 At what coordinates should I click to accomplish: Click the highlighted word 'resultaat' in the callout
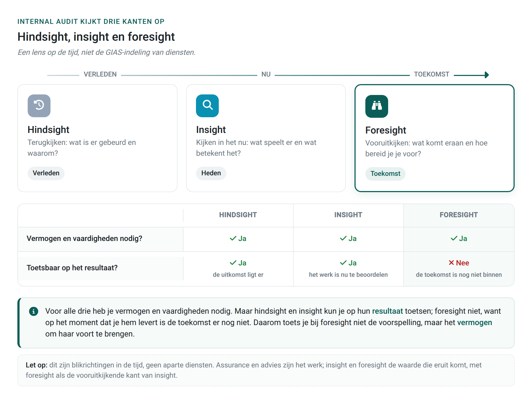pos(387,311)
